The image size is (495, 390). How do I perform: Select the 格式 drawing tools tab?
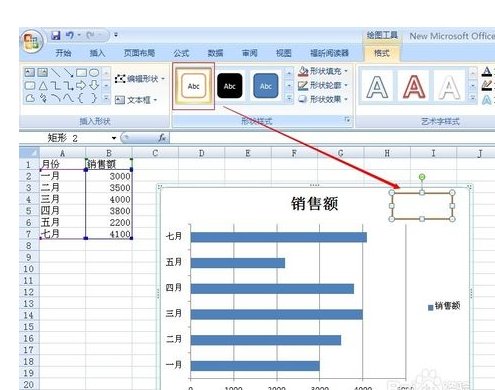tap(382, 53)
